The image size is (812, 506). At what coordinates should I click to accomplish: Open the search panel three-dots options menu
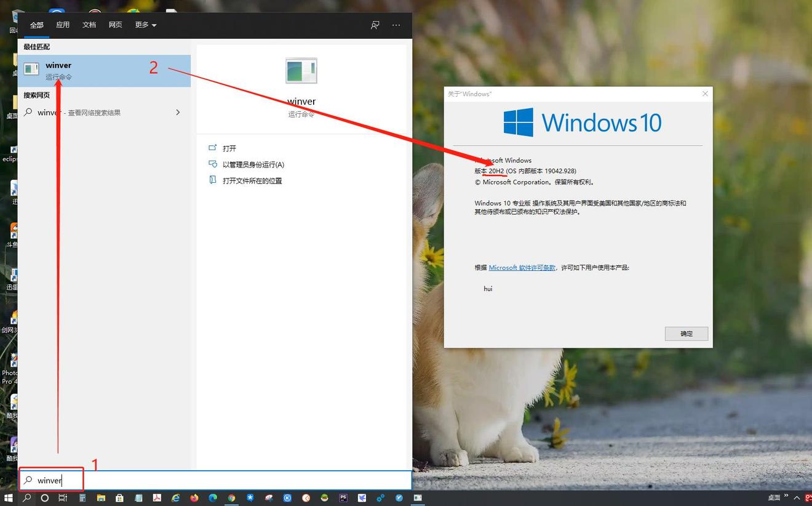pyautogui.click(x=396, y=25)
